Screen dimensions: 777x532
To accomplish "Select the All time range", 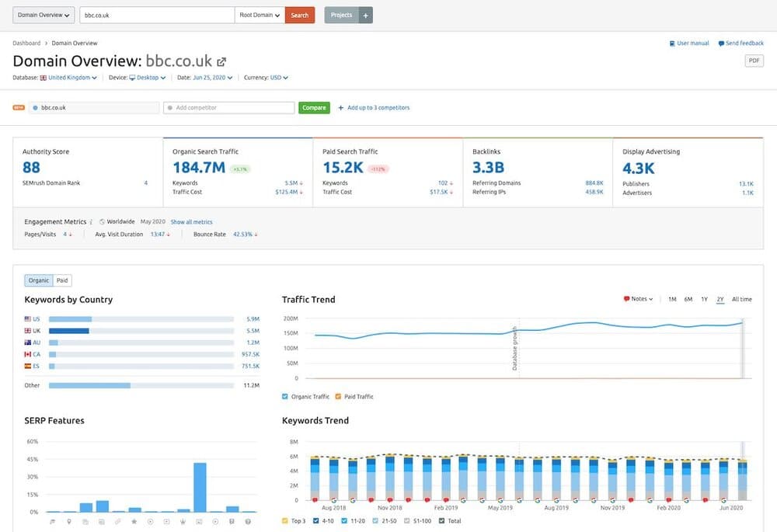I will (x=742, y=299).
